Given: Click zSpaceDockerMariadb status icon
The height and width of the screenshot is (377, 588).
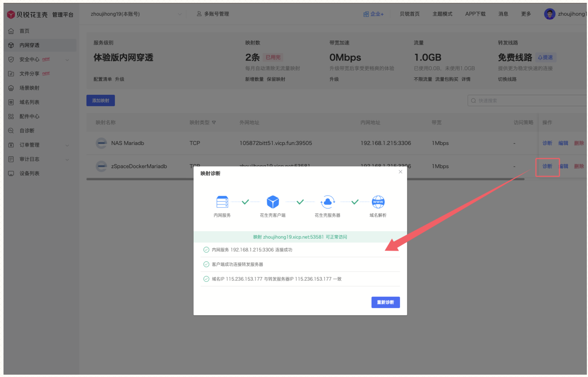Looking at the screenshot, I should click(x=101, y=166).
